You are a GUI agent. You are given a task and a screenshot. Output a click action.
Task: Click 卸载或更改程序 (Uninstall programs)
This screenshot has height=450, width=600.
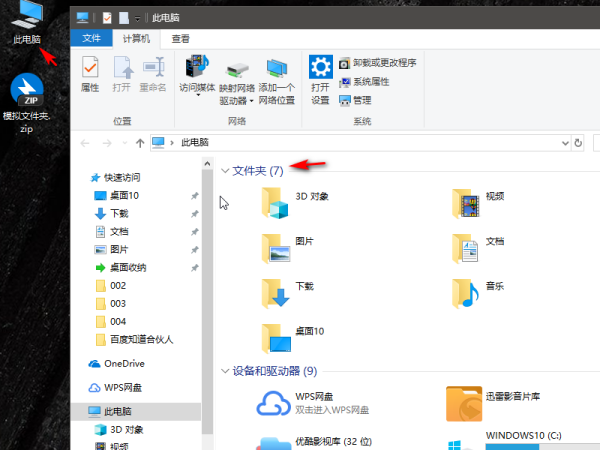[x=377, y=63]
